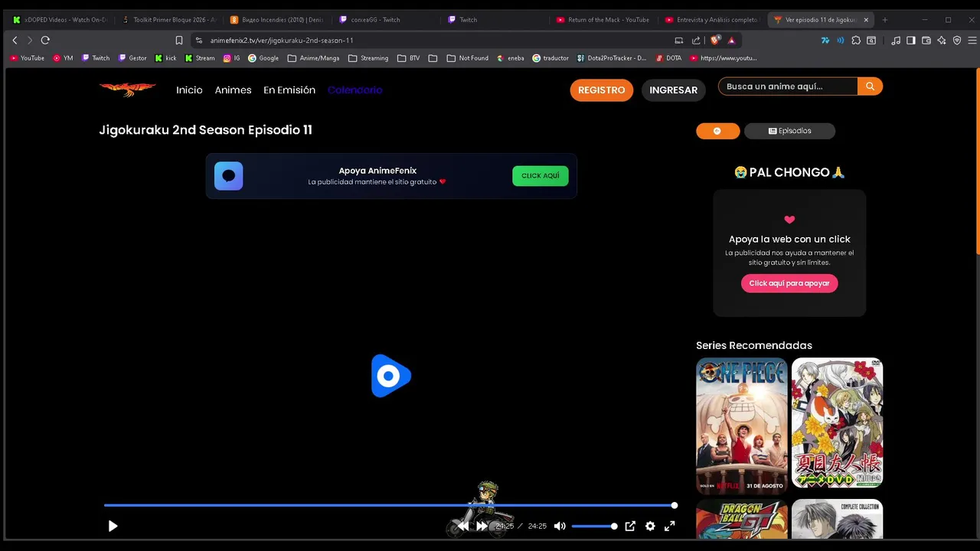
Task: Click the green CLICK AQUÍ button
Action: point(540,176)
